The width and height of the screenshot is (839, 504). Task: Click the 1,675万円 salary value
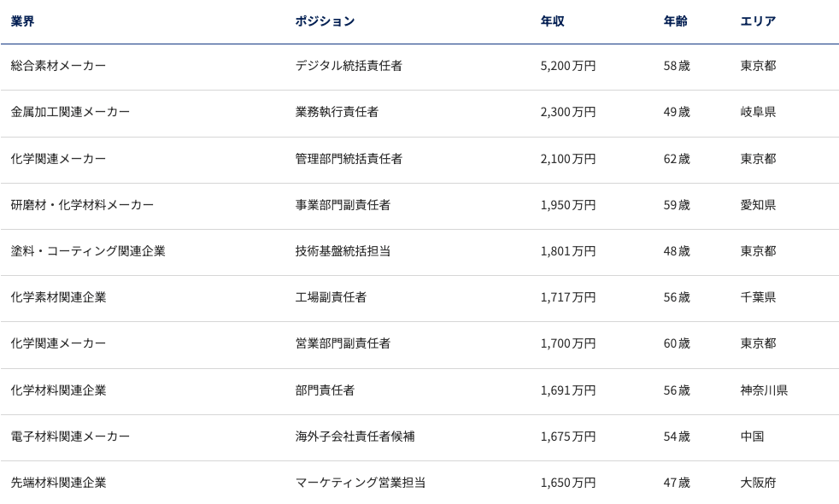(568, 437)
